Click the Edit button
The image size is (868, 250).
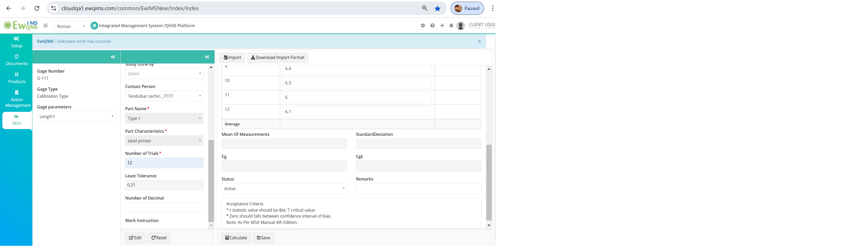coord(135,238)
